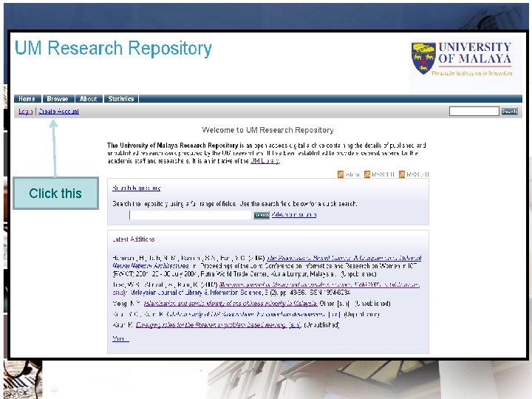
Task: Go to the Home menu item
Action: 27,99
